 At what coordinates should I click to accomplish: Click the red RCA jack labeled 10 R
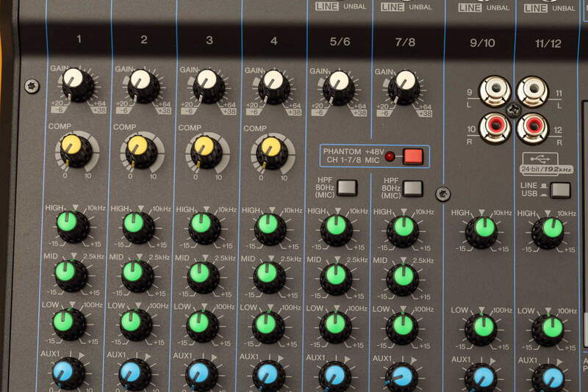coord(495,127)
